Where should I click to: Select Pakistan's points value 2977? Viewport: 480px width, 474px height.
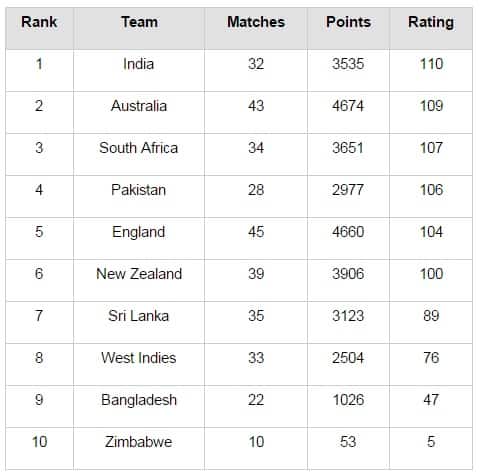(x=348, y=190)
